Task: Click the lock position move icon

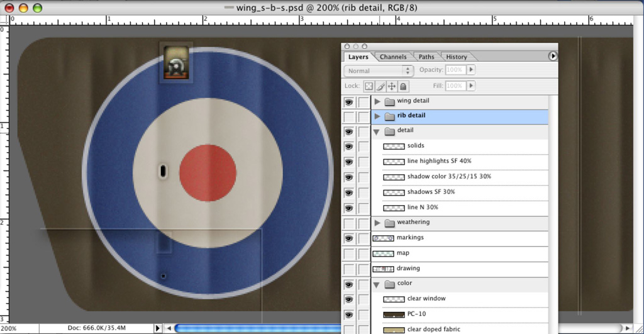Action: pos(392,86)
